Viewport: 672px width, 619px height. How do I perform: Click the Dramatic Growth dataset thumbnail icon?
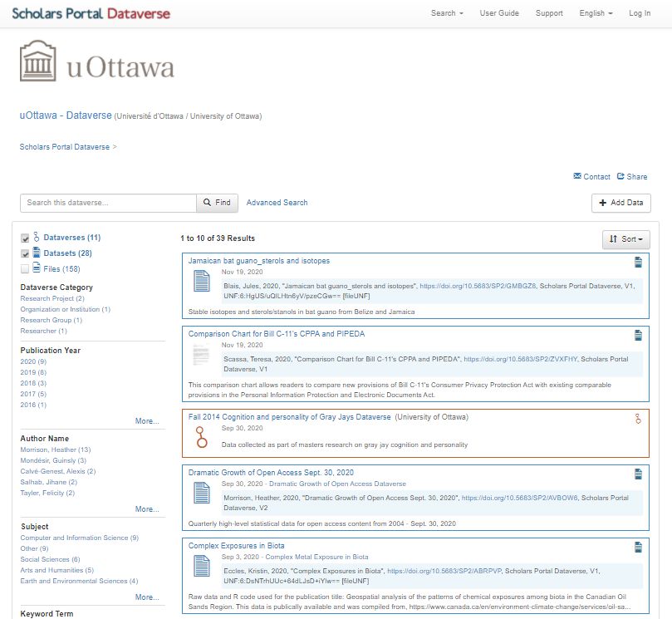point(201,493)
